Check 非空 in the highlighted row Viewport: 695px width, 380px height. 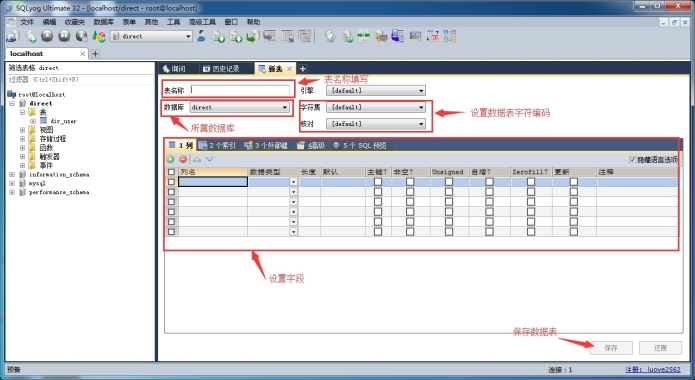(x=410, y=182)
